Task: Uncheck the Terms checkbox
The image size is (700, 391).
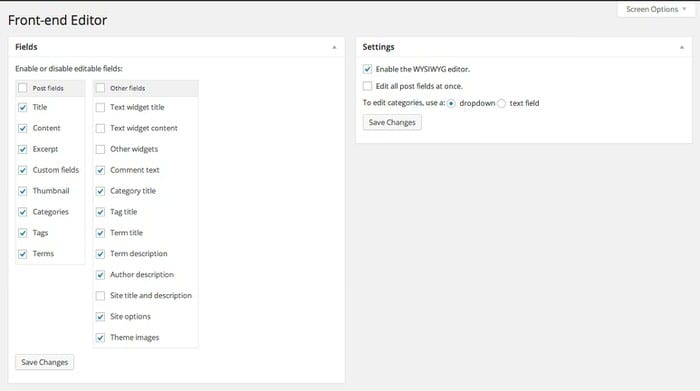Action: [23, 254]
